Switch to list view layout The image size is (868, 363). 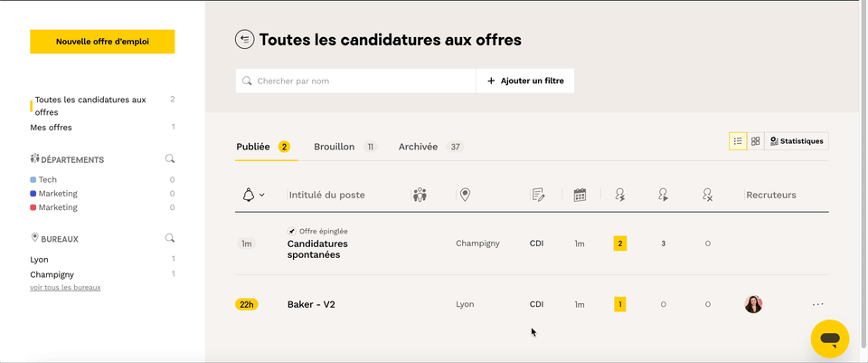coord(738,141)
